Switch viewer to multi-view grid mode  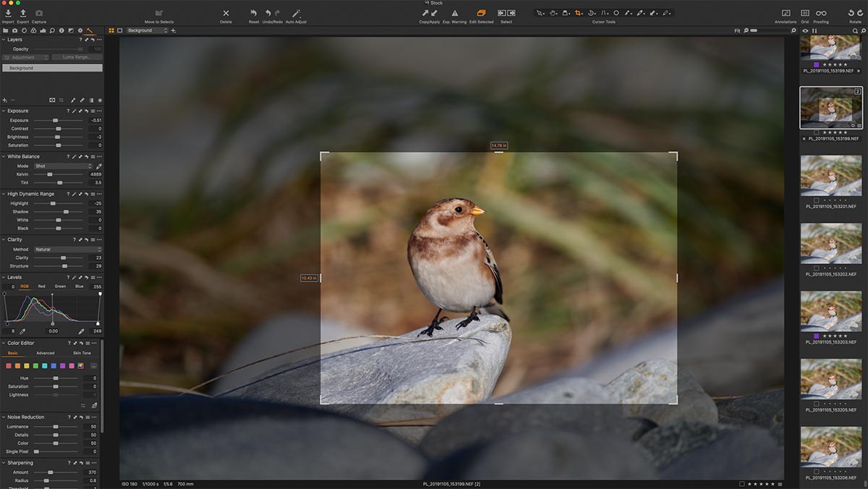tap(111, 30)
